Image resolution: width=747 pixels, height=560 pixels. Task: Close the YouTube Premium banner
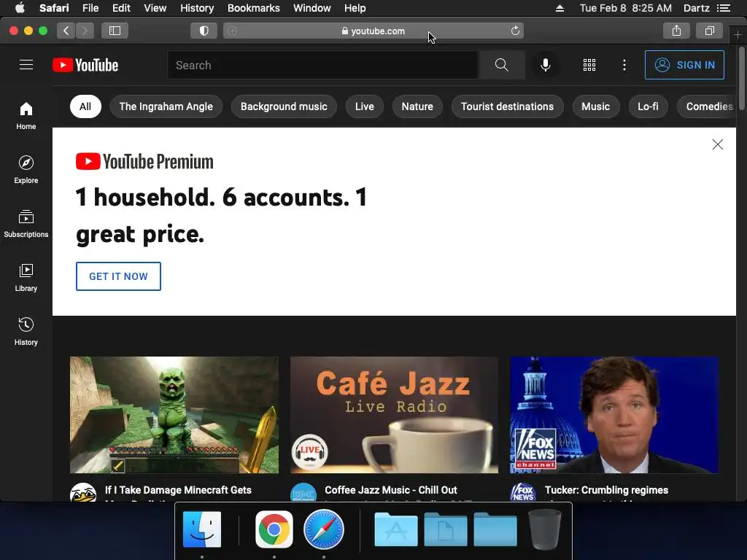coord(718,144)
